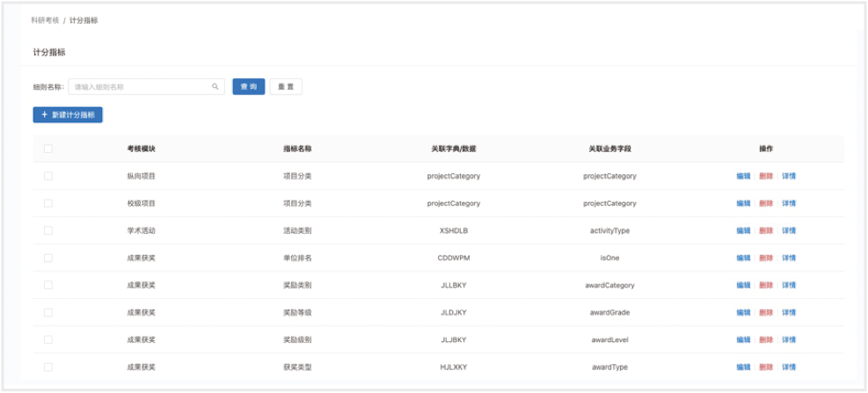Click the 计分指标 breadcrumb item

[x=84, y=20]
